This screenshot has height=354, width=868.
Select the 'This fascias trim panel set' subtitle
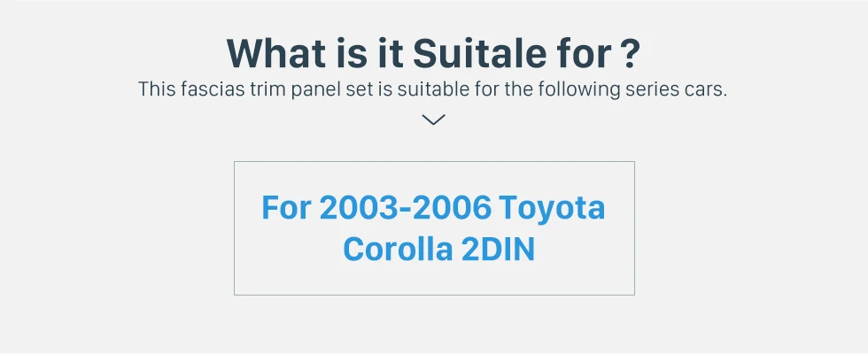pos(432,88)
